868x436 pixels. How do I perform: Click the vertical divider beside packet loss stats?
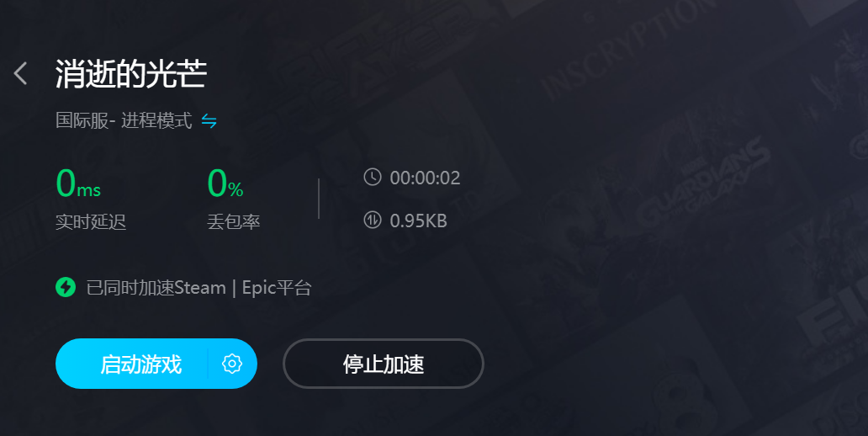pyautogui.click(x=319, y=199)
